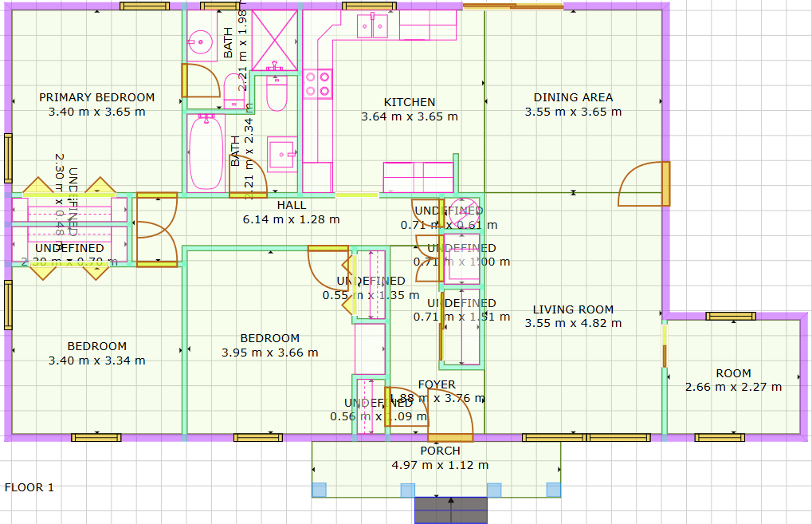Image resolution: width=812 pixels, height=524 pixels.
Task: Click the PORCH label
Action: point(440,451)
